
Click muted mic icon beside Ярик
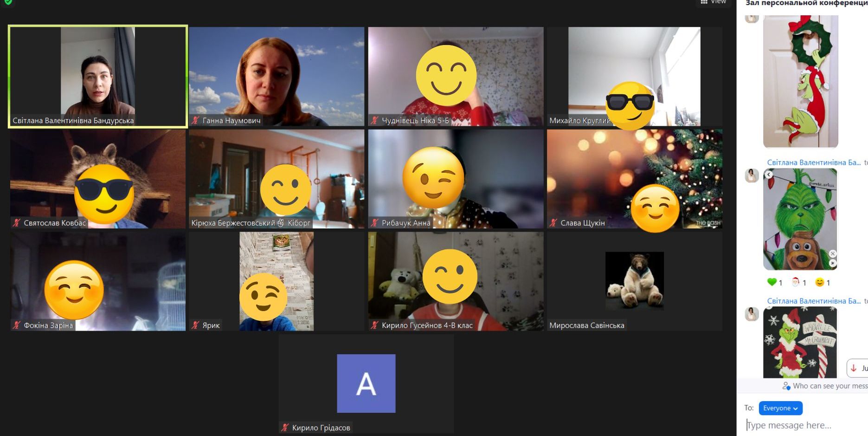tap(196, 325)
